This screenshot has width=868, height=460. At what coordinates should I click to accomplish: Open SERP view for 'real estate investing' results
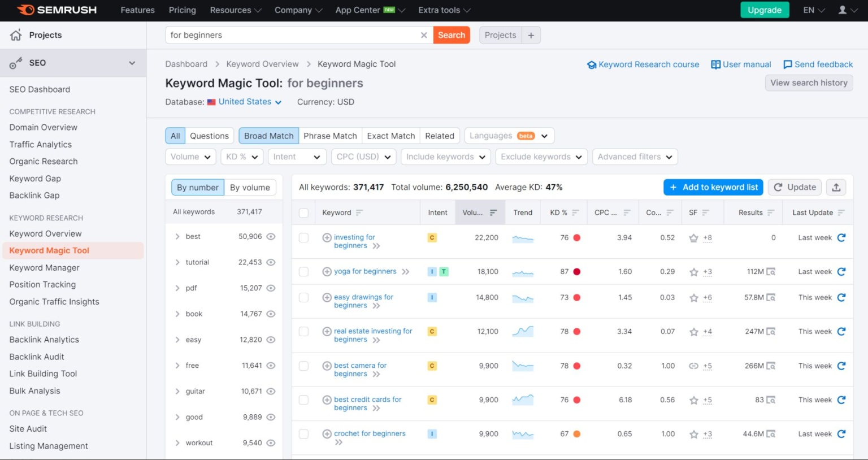click(771, 332)
